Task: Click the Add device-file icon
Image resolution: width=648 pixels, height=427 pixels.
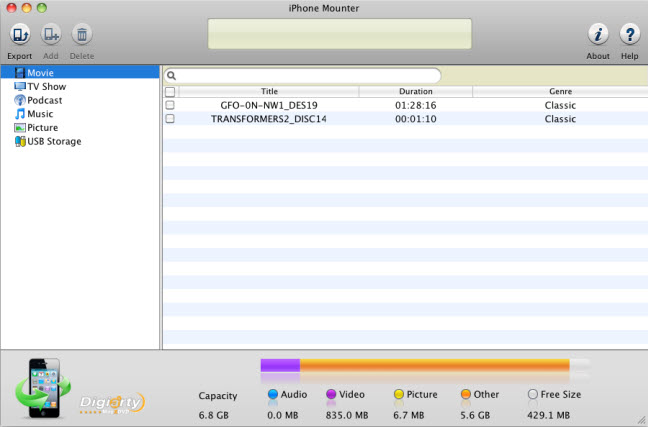Action: pos(51,34)
